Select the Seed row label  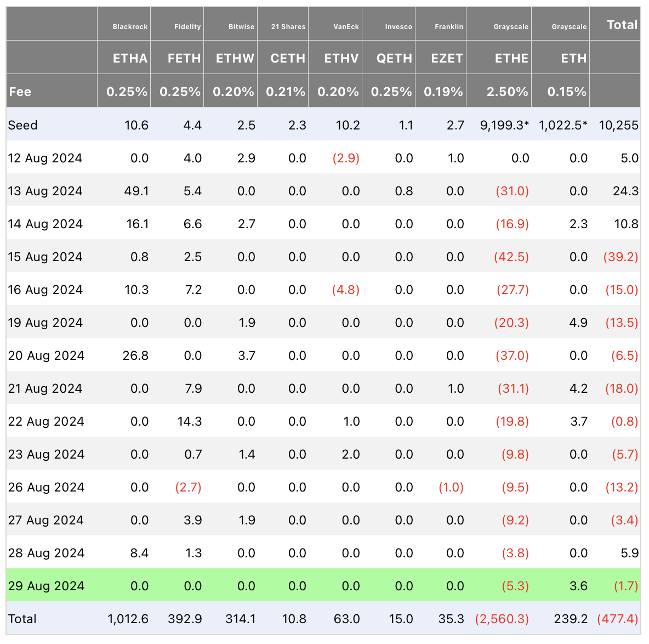(23, 125)
